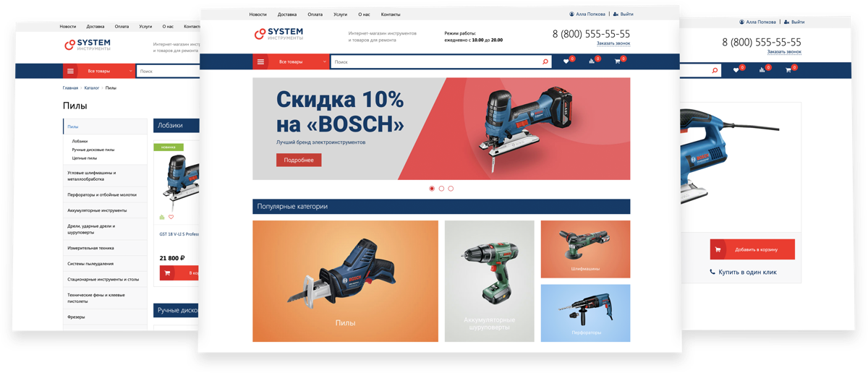Click Выйти link in center window
Image resolution: width=868 pixels, height=373 pixels.
[x=626, y=14]
